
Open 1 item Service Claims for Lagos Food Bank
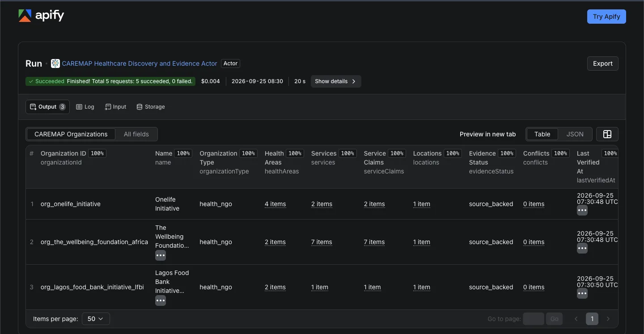(x=373, y=287)
